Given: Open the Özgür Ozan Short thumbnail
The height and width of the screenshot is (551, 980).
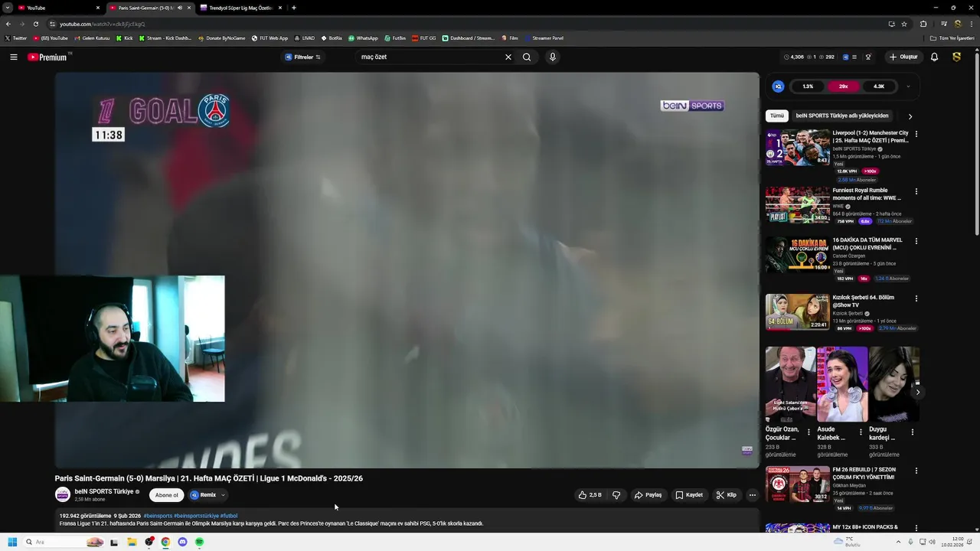Looking at the screenshot, I should point(790,384).
